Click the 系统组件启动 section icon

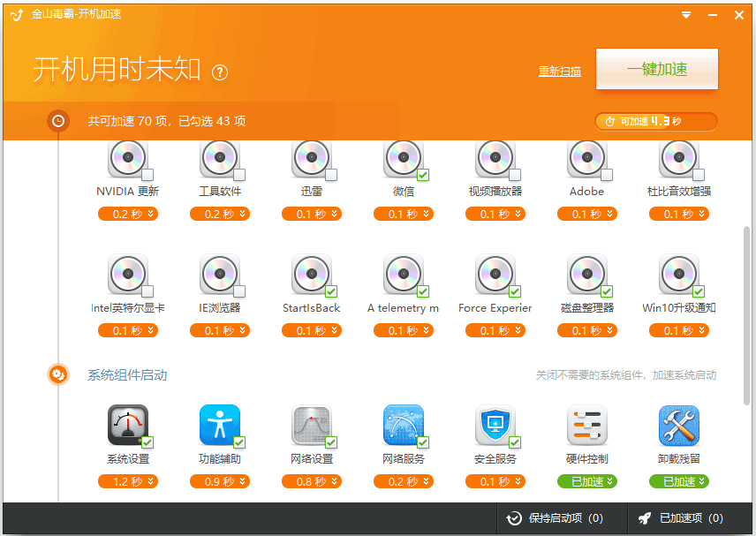[58, 374]
